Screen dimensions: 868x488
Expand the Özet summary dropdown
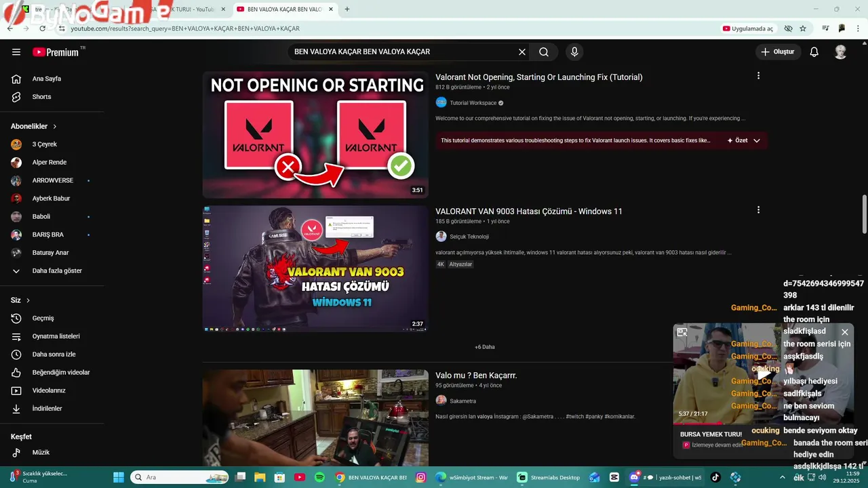(743, 140)
